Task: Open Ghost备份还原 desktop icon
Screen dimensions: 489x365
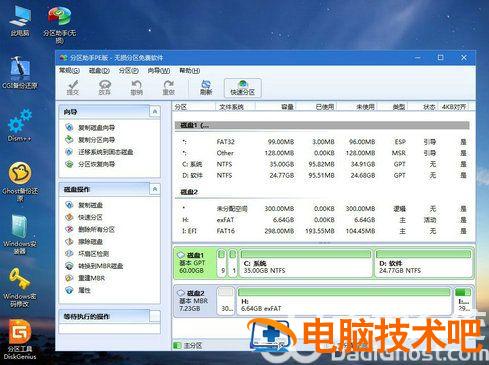Action: (x=20, y=182)
